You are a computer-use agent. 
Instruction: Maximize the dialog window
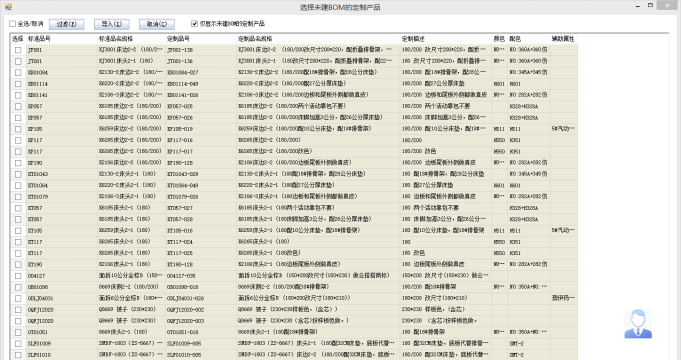(650, 6)
